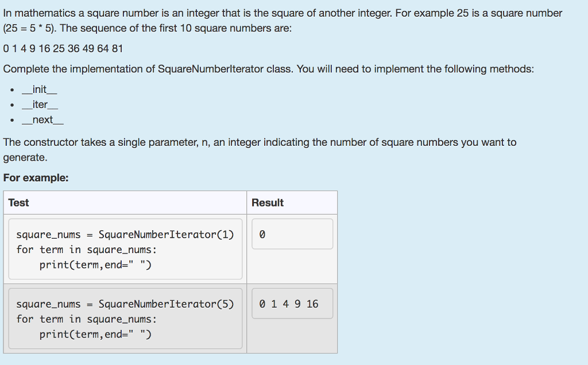The width and height of the screenshot is (588, 365).
Task: Click the Result column header
Action: pyautogui.click(x=268, y=203)
